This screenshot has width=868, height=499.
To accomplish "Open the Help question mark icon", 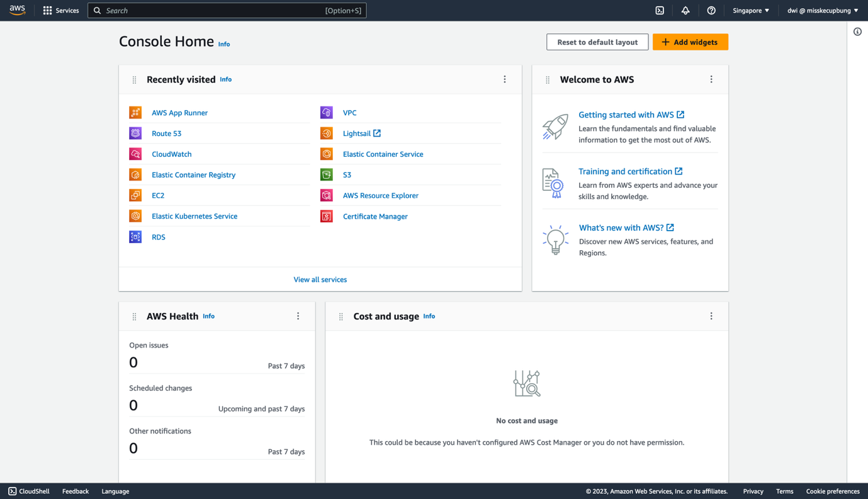I will click(x=711, y=10).
